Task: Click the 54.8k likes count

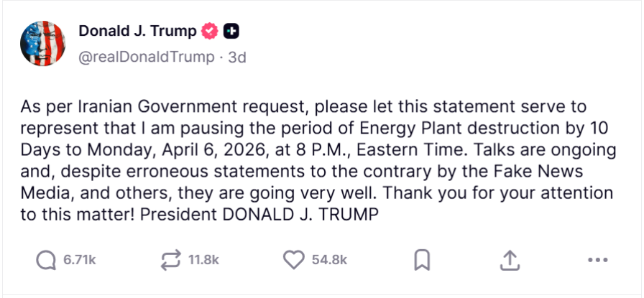Action: (329, 260)
